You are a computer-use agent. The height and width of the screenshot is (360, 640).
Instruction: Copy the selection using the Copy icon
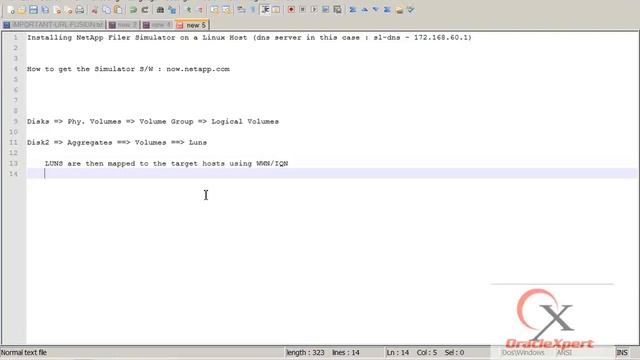pos(107,10)
